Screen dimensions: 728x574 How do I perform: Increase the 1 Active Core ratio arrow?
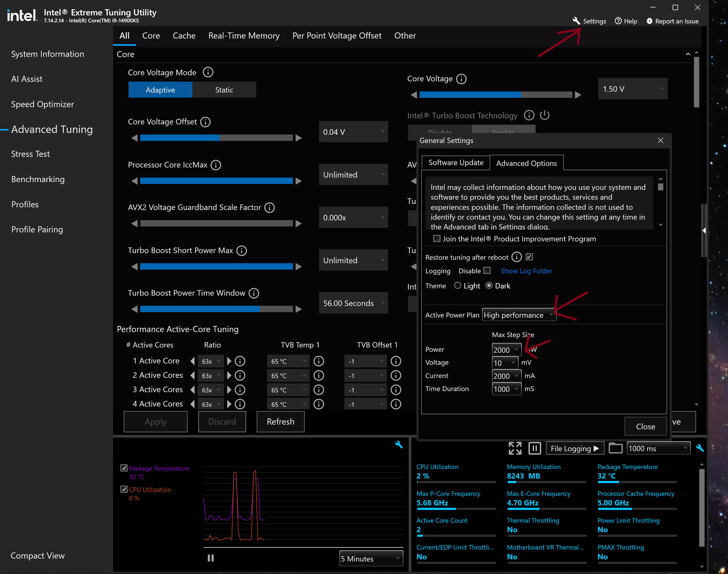pos(229,361)
